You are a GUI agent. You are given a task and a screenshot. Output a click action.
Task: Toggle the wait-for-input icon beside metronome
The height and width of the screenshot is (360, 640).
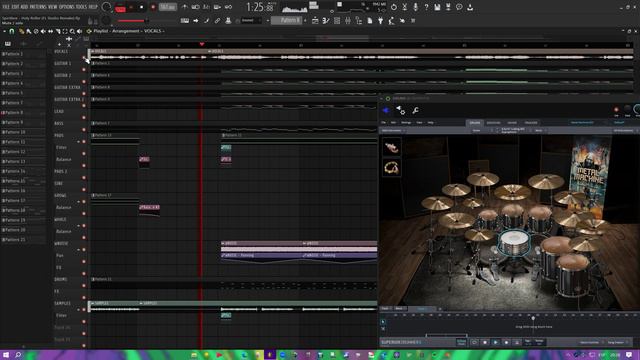coord(196,7)
